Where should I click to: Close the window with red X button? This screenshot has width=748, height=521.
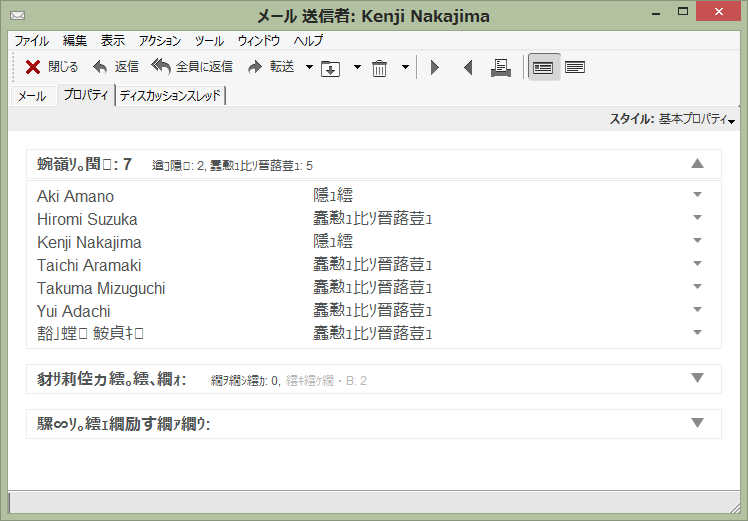(x=718, y=11)
